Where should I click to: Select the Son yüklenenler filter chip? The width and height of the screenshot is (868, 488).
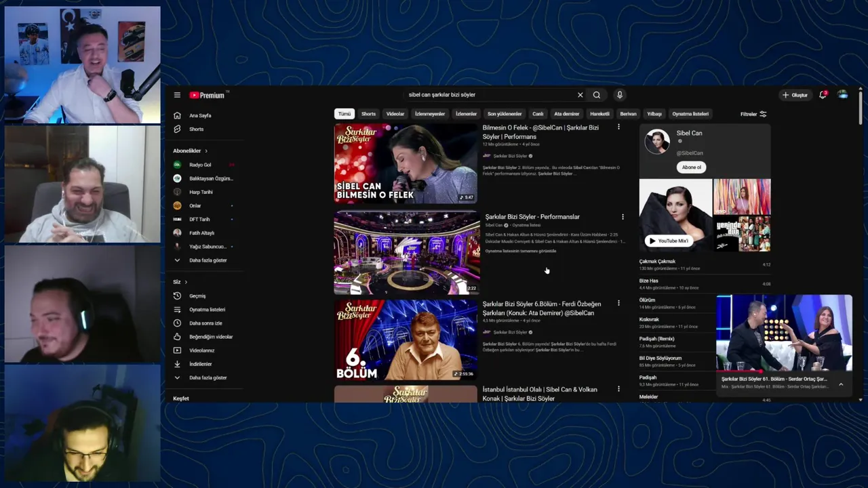tap(505, 114)
